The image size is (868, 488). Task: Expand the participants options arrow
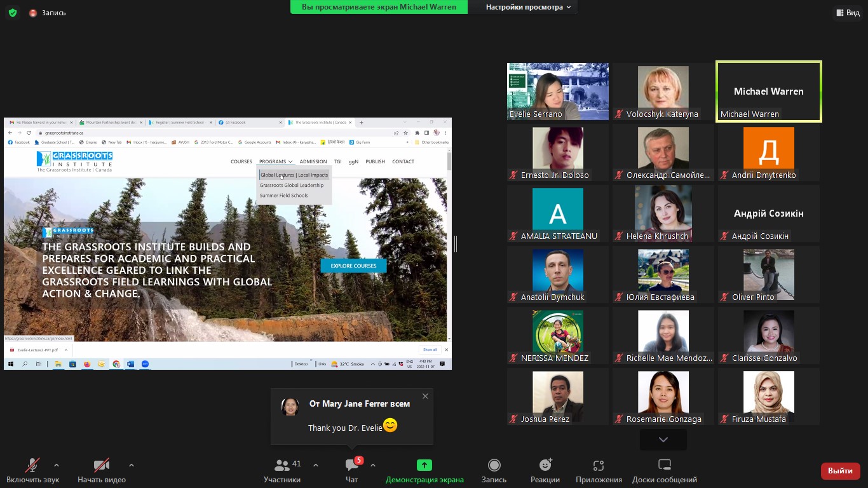tap(316, 465)
